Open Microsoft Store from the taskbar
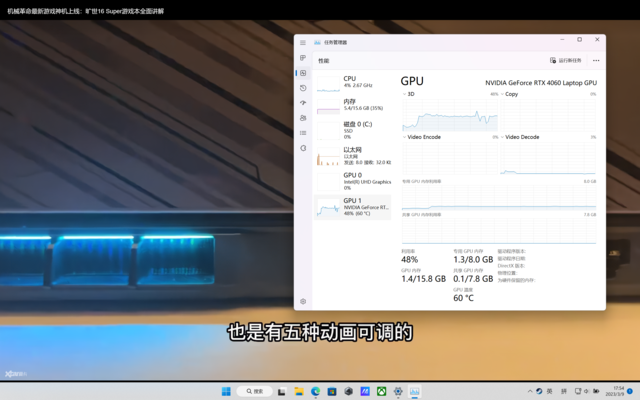 (x=332, y=391)
